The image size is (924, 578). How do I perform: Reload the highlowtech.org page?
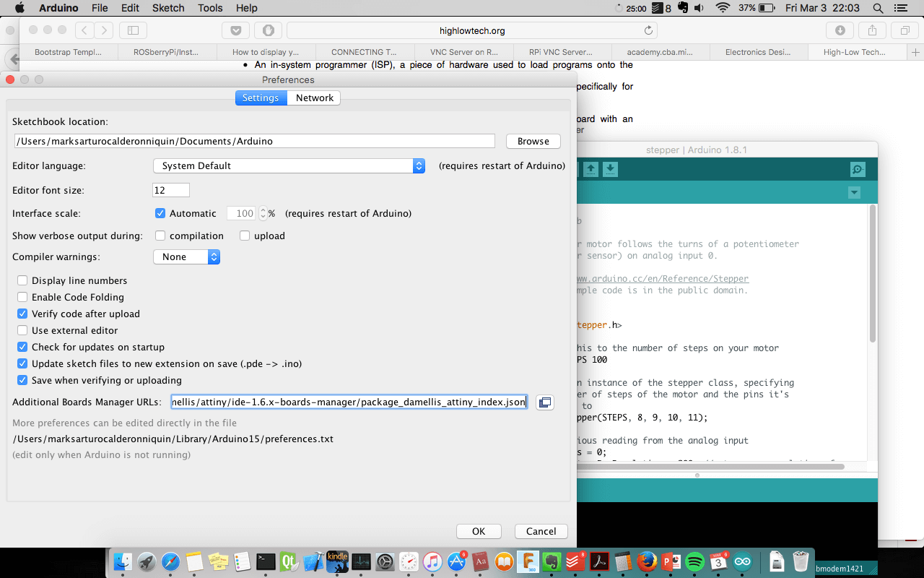point(648,30)
